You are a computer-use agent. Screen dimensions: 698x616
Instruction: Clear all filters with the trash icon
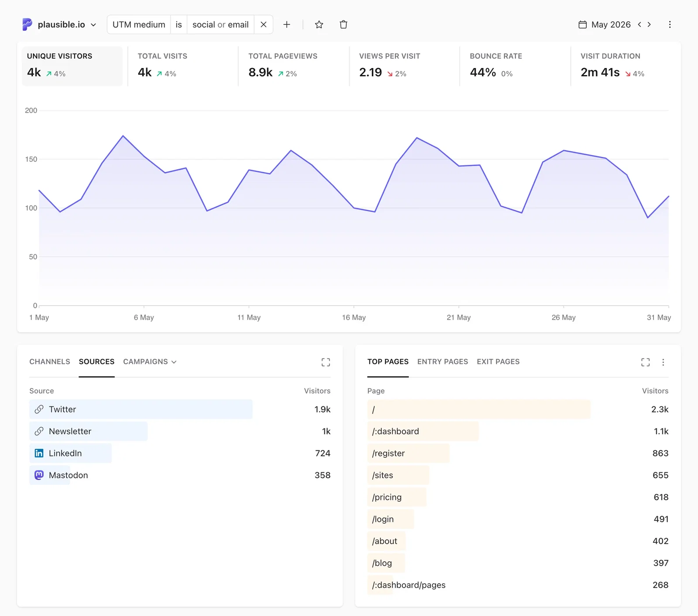pyautogui.click(x=343, y=24)
